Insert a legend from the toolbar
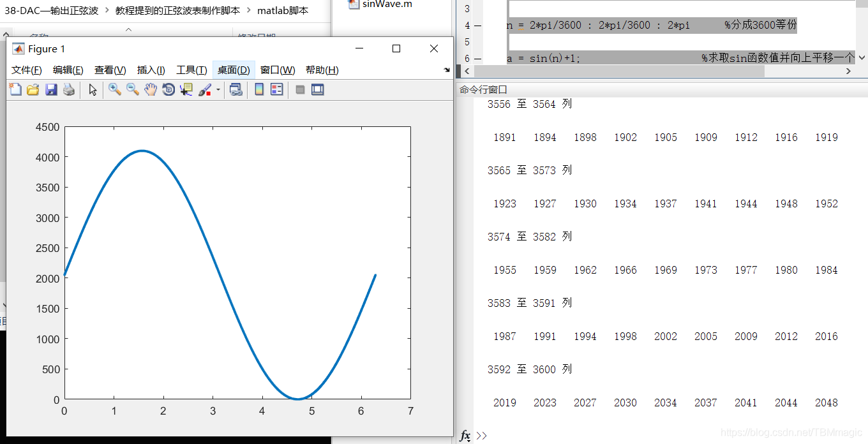The image size is (868, 444). click(277, 90)
